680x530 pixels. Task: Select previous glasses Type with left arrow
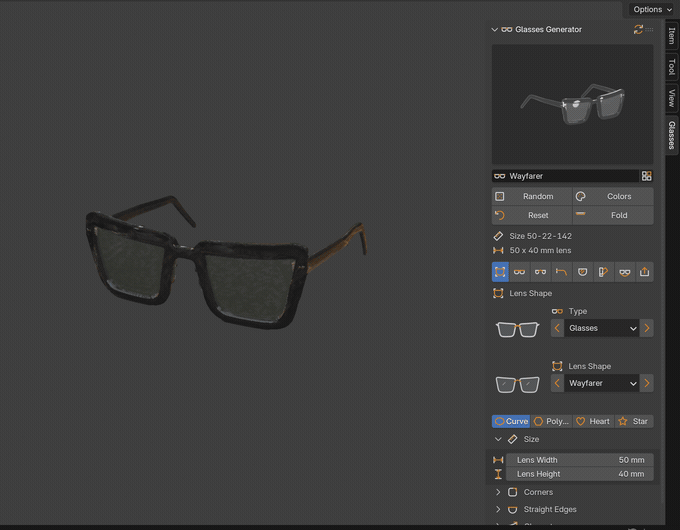[x=557, y=328]
